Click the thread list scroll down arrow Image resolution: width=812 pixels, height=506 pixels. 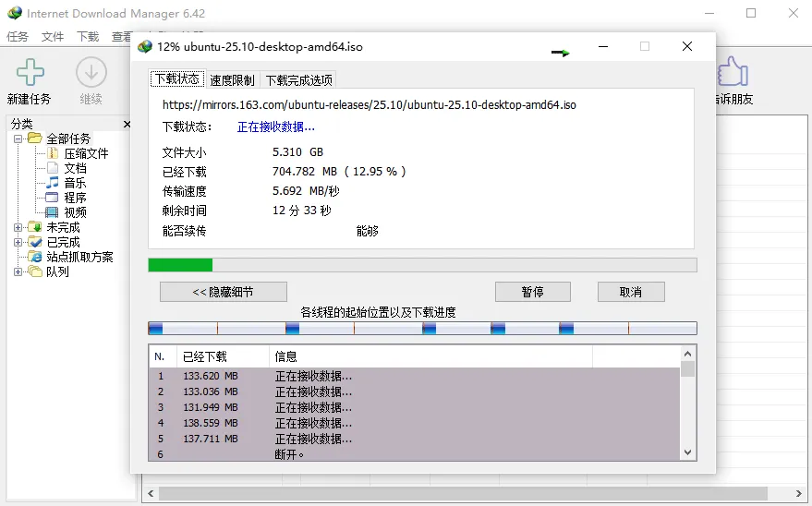point(687,452)
